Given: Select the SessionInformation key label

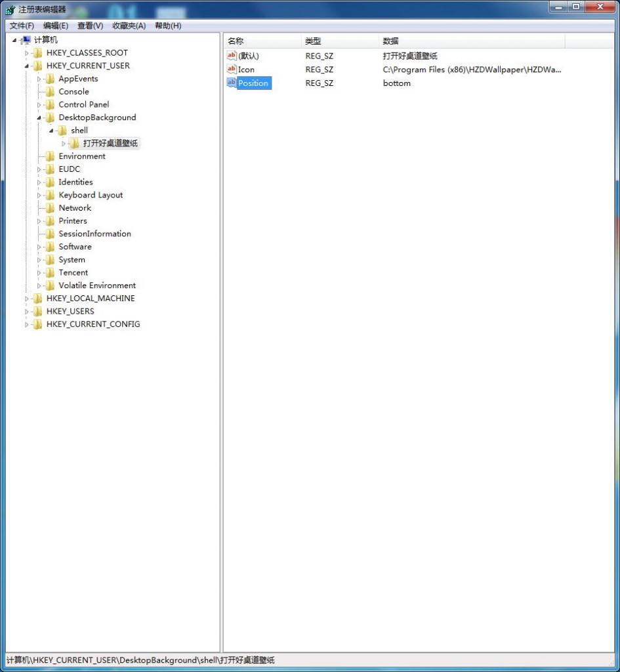Looking at the screenshot, I should click(x=94, y=234).
